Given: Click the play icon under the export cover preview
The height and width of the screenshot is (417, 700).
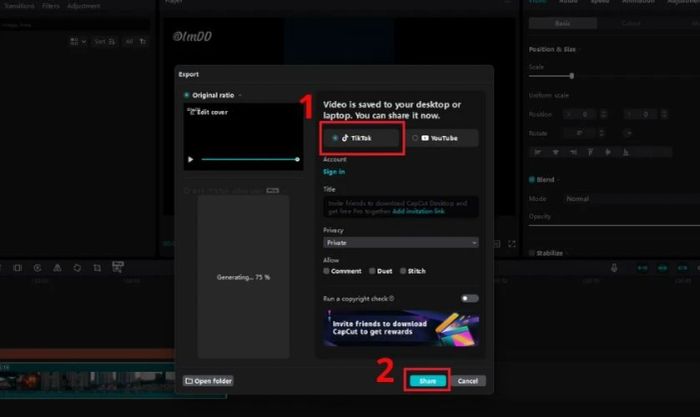Looking at the screenshot, I should click(191, 159).
